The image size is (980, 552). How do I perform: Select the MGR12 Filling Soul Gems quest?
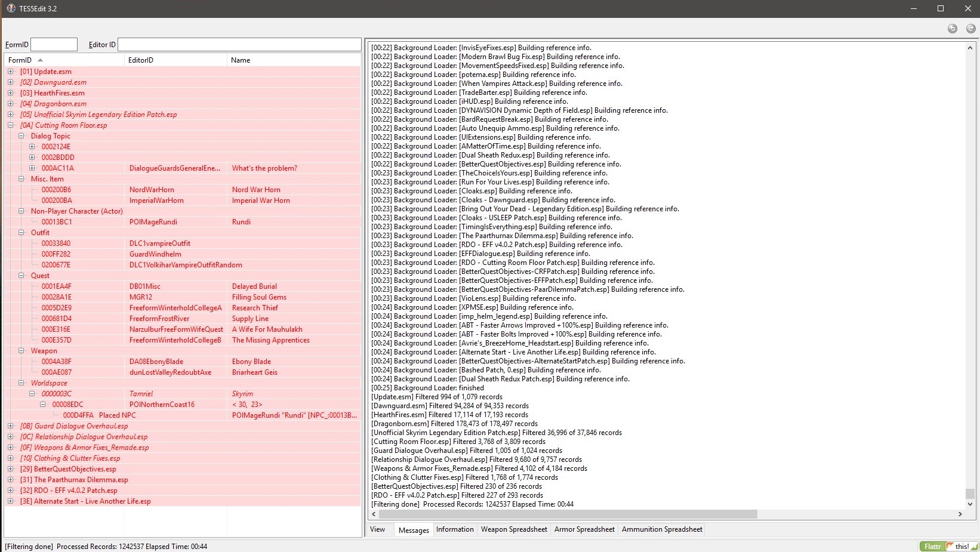coord(182,297)
